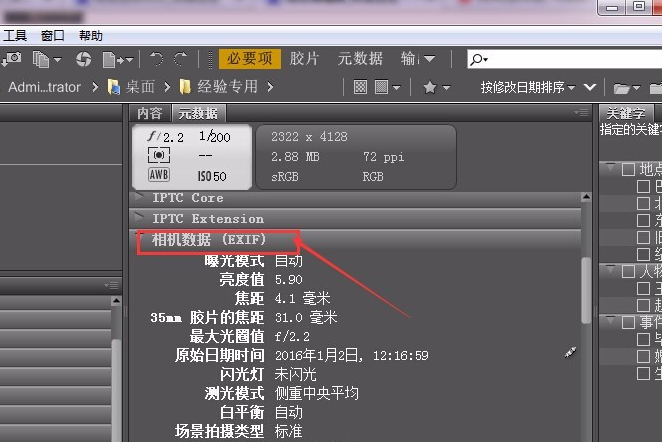The height and width of the screenshot is (442, 662).
Task: Click the refresh boomerang icon in toolbar
Action: point(84,59)
